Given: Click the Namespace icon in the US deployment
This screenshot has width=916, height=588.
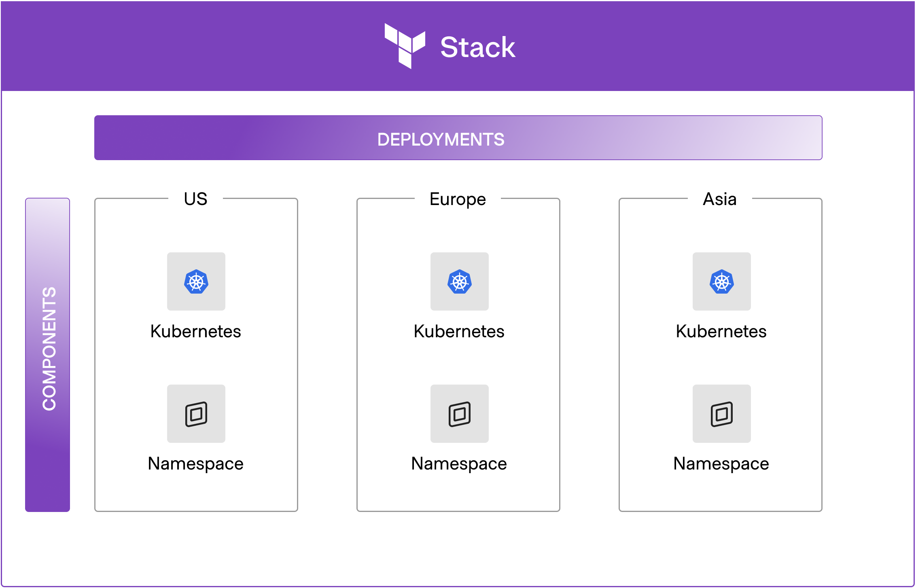Looking at the screenshot, I should pyautogui.click(x=196, y=413).
